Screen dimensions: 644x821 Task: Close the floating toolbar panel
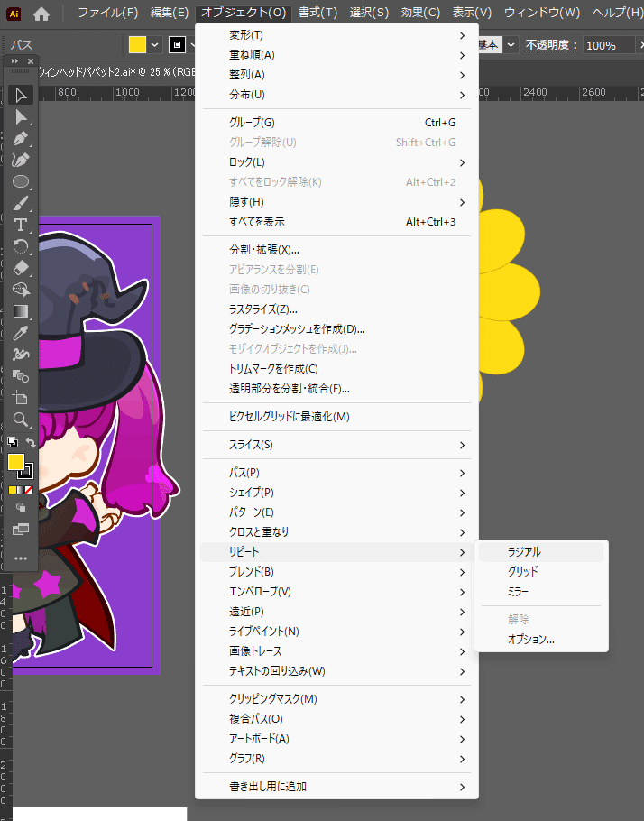(x=31, y=61)
